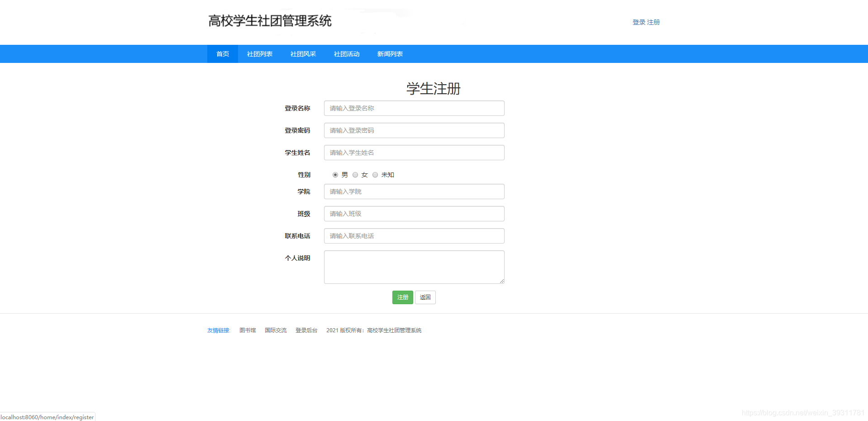Submit the form with green 注册 button
868x421 pixels.
click(403, 297)
